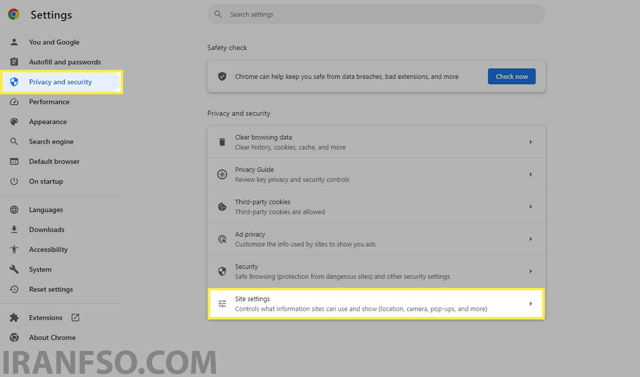
Task: Click the palette icon next to Appearance
Action: pyautogui.click(x=14, y=122)
